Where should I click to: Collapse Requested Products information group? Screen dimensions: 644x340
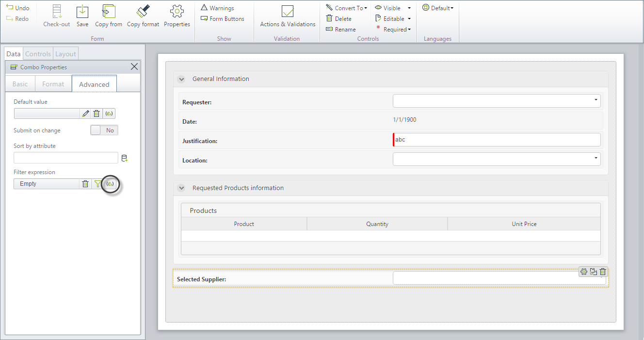pos(181,188)
